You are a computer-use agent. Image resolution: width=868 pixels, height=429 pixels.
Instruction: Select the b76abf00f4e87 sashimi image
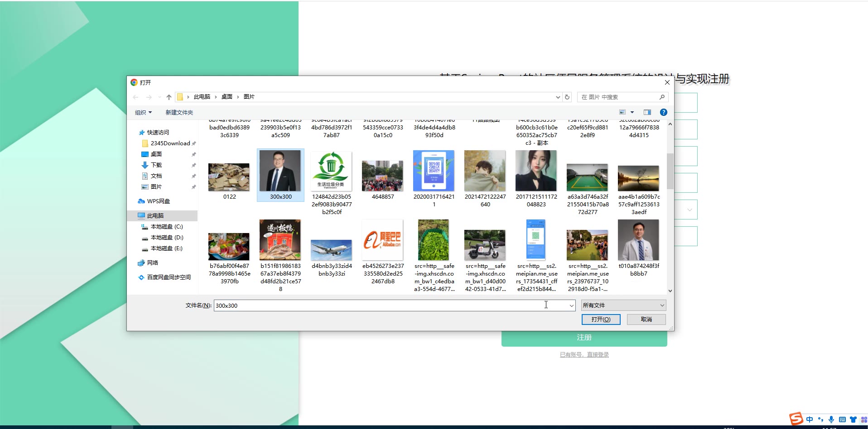click(229, 247)
